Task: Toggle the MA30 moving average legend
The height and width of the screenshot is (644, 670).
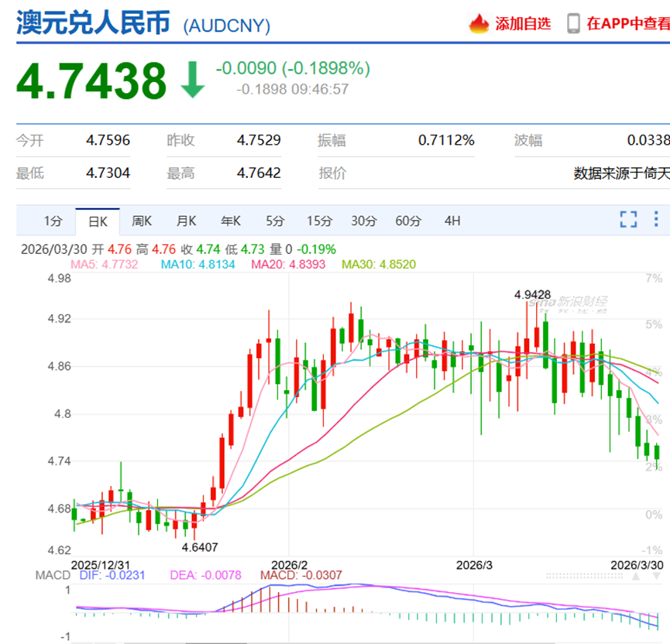Action: pyautogui.click(x=379, y=264)
